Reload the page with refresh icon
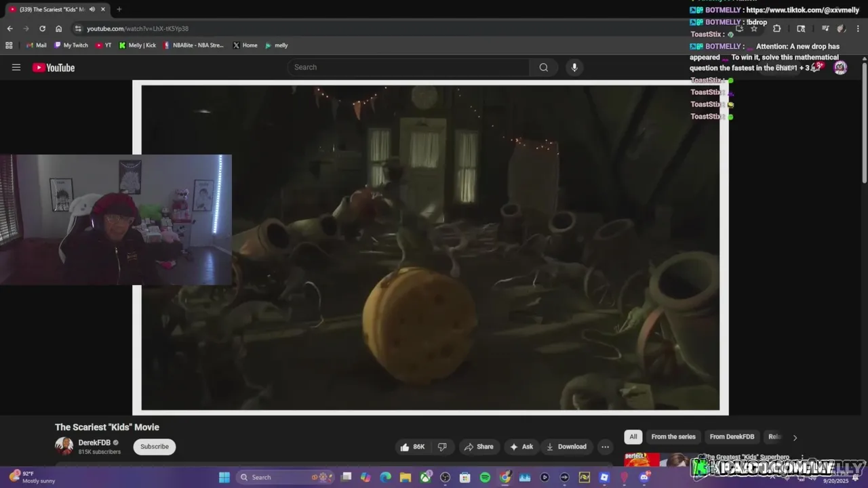868x488 pixels. [x=42, y=28]
